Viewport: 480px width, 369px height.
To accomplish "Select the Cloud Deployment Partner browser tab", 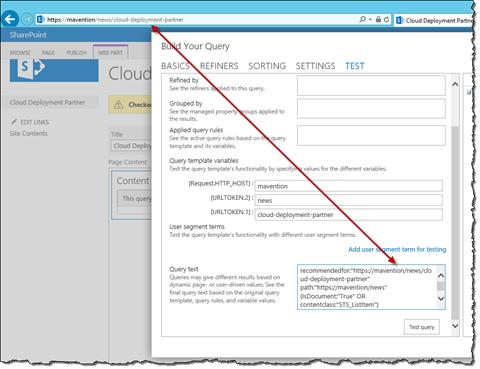I will click(434, 20).
